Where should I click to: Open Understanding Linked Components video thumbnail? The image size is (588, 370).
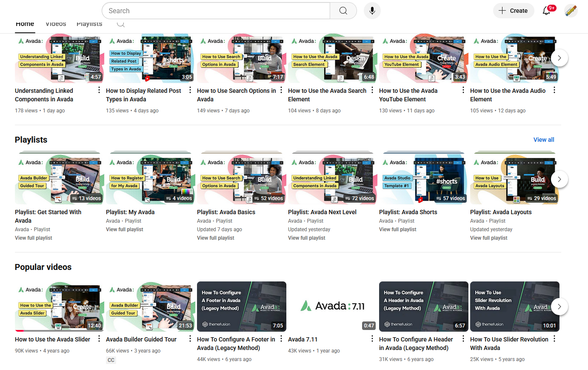point(60,59)
